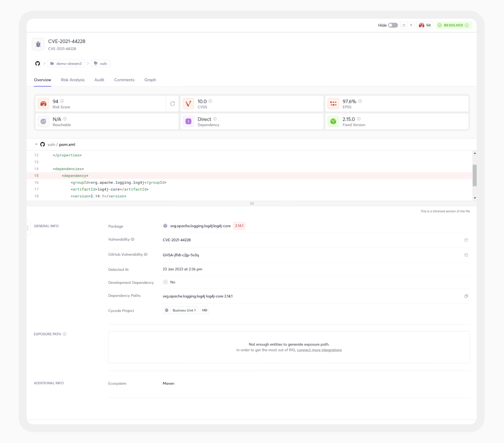
Task: Click the RESOLVED status badge
Action: [x=453, y=25]
